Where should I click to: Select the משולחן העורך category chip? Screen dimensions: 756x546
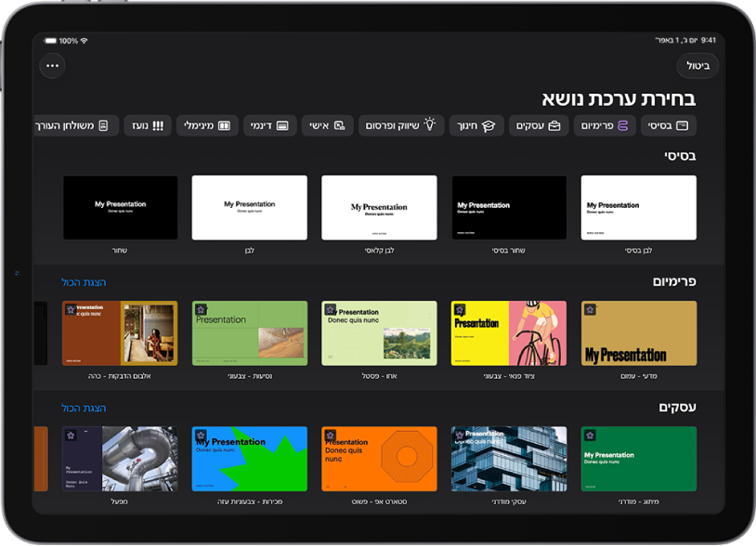[76, 125]
